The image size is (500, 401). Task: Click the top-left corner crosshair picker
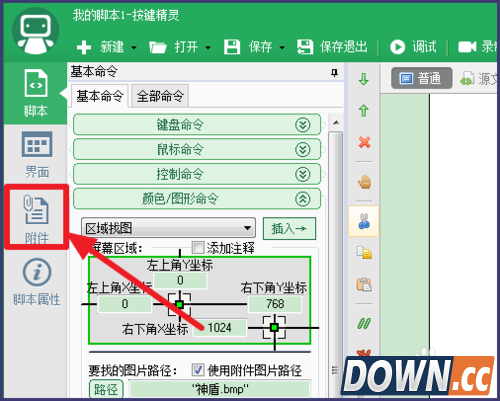tap(180, 304)
